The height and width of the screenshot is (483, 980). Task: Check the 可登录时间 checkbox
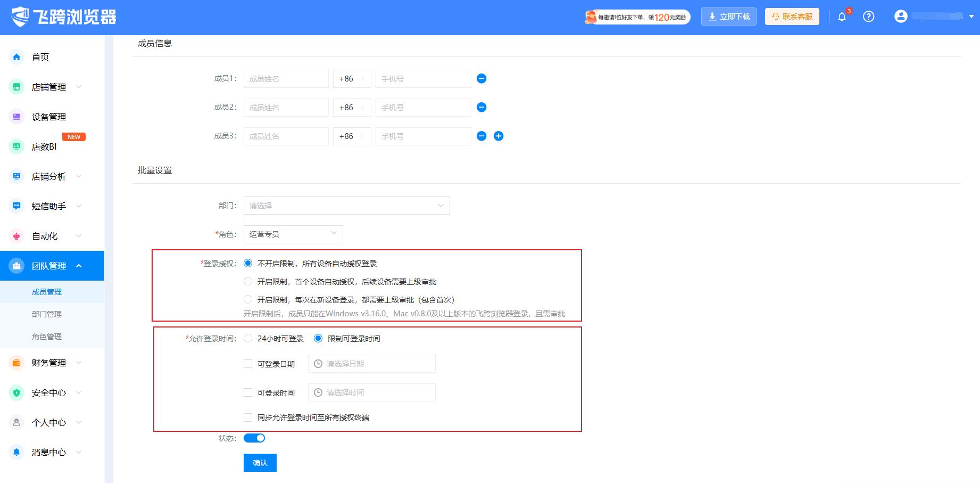(248, 392)
